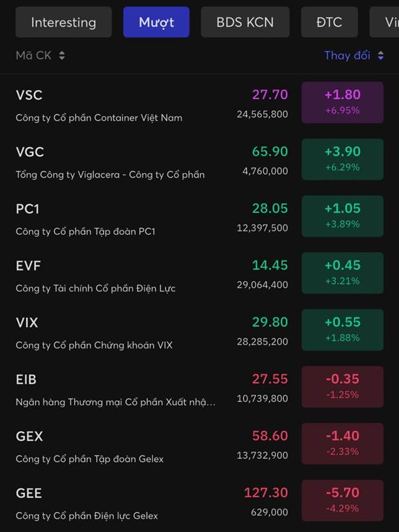
Task: Switch to the Interesting watchlist tab
Action: (63, 23)
